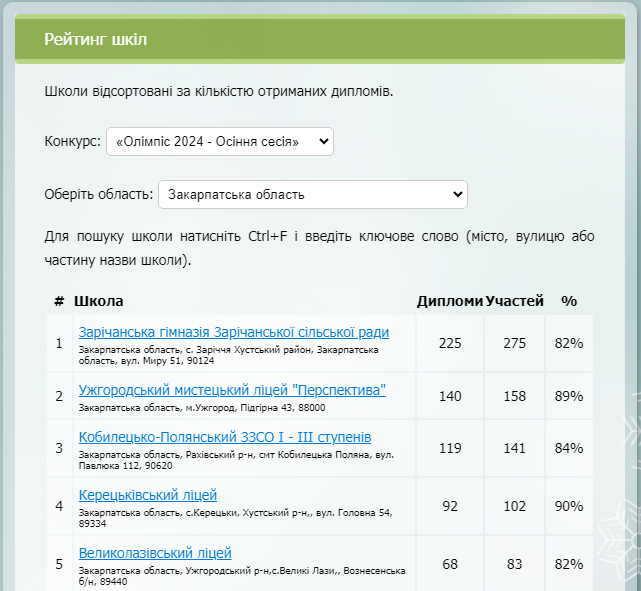
Task: Expand the Закарпатська область region dropdown
Action: [312, 194]
